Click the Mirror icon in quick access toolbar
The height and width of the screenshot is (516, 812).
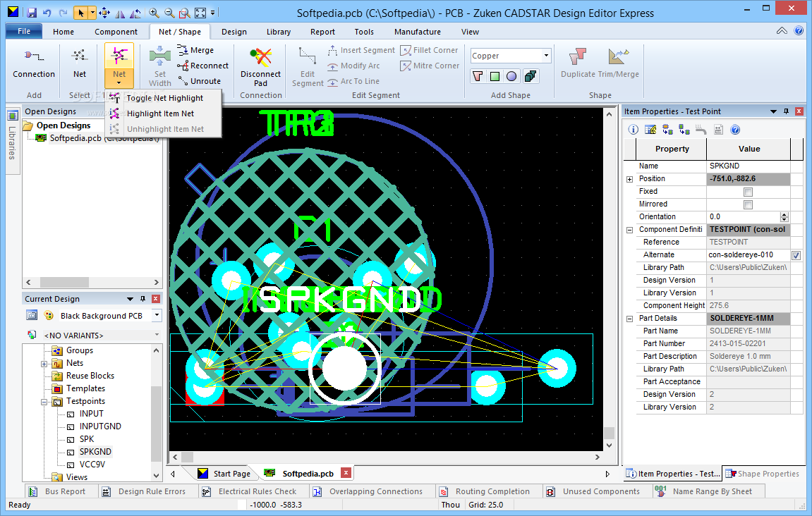[120, 13]
